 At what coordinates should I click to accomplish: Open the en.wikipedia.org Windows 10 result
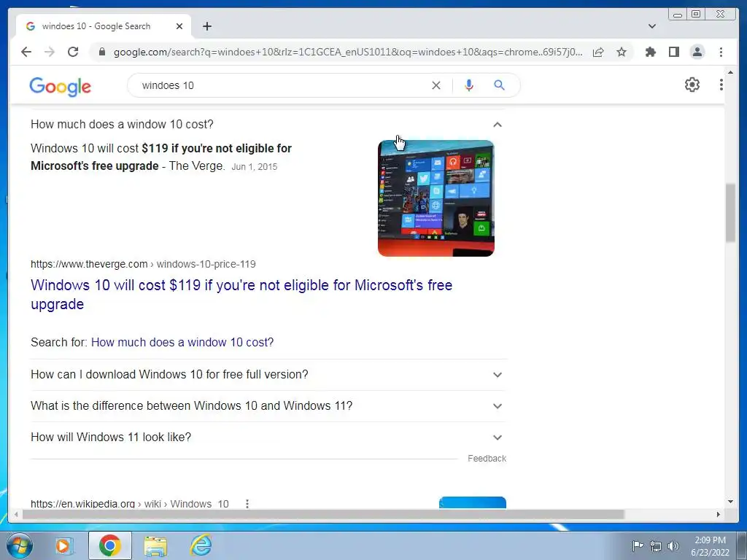point(130,504)
